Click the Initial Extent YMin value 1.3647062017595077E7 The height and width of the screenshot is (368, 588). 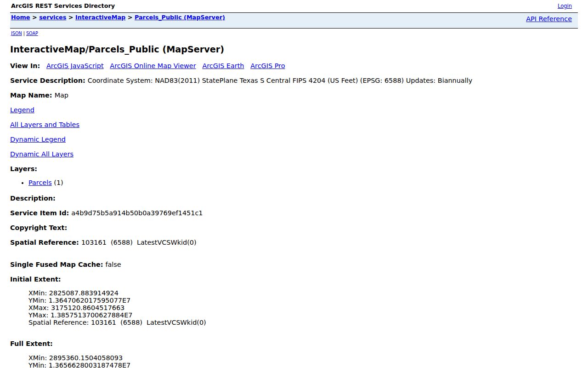tap(90, 300)
